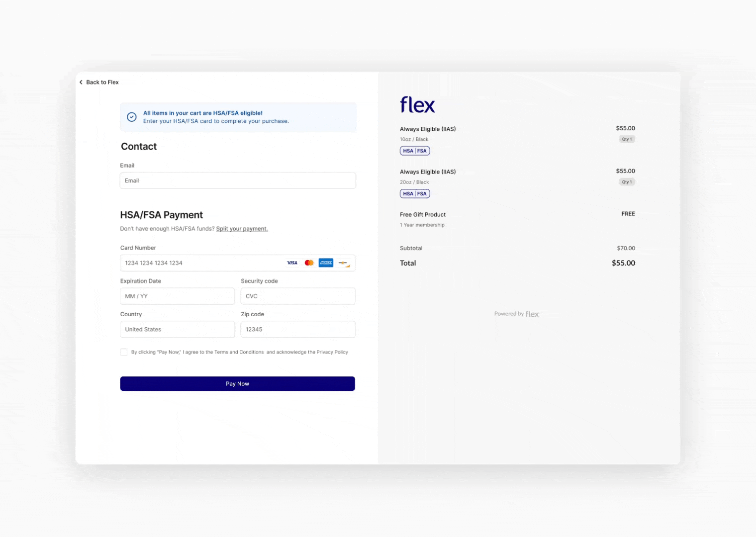Focus the Security code CVC field

pyautogui.click(x=298, y=296)
